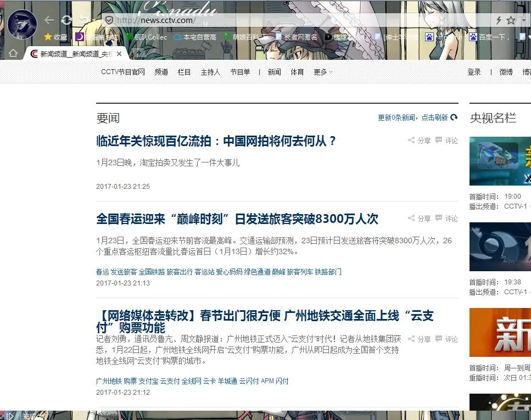This screenshot has height=420, width=531.
Task: Click the home icon beside the tabs
Action: click(13, 53)
